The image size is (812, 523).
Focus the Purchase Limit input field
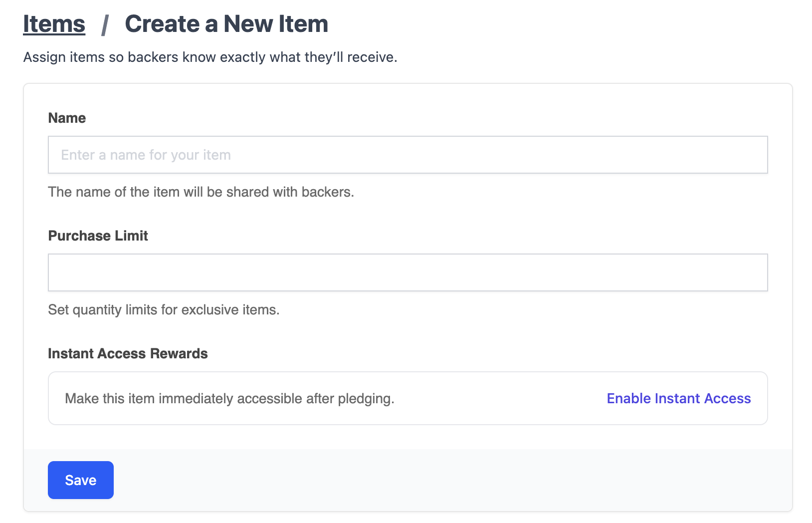point(407,272)
